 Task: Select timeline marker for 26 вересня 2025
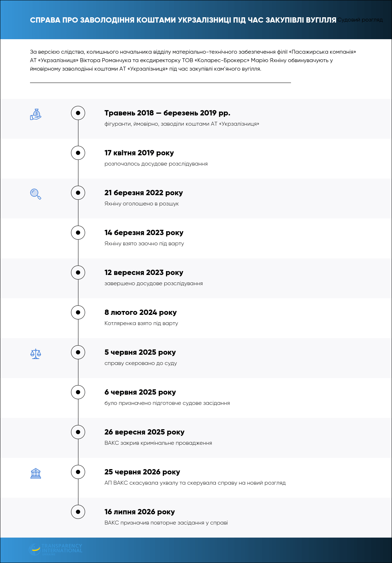tap(78, 432)
